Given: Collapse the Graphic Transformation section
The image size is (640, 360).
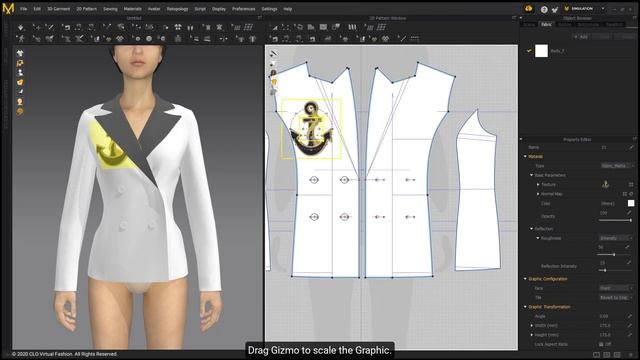Looking at the screenshot, I should [525, 307].
